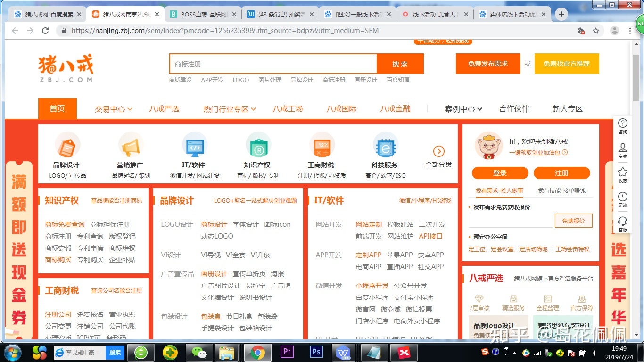Open the 八戒国际 navigation item

click(x=341, y=109)
